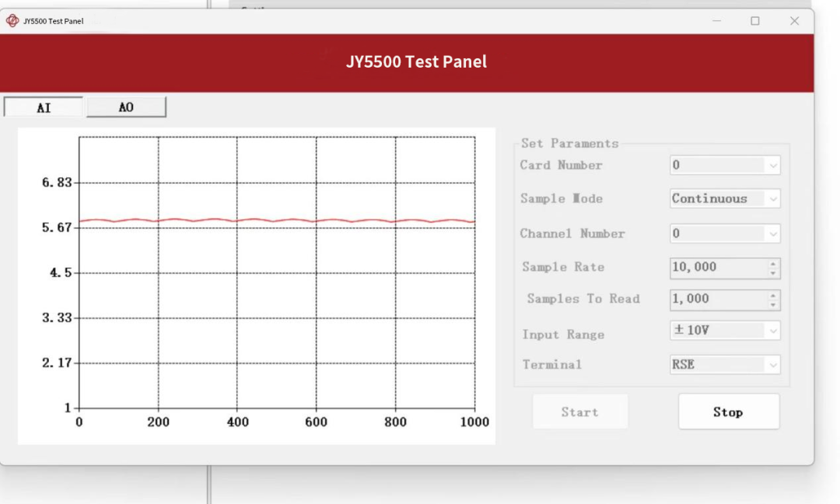This screenshot has width=840, height=504.
Task: Click the red waveform trace in the chart
Action: click(277, 220)
